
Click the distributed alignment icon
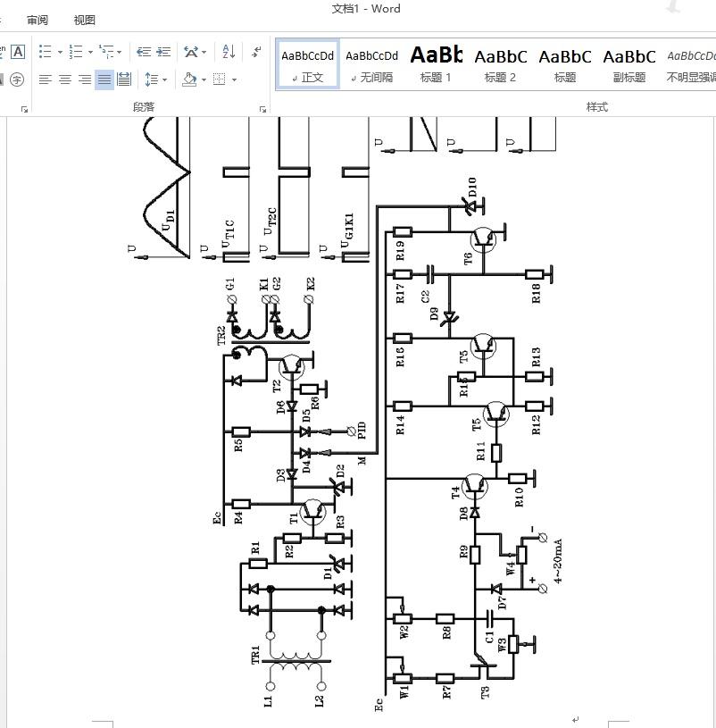coord(124,79)
